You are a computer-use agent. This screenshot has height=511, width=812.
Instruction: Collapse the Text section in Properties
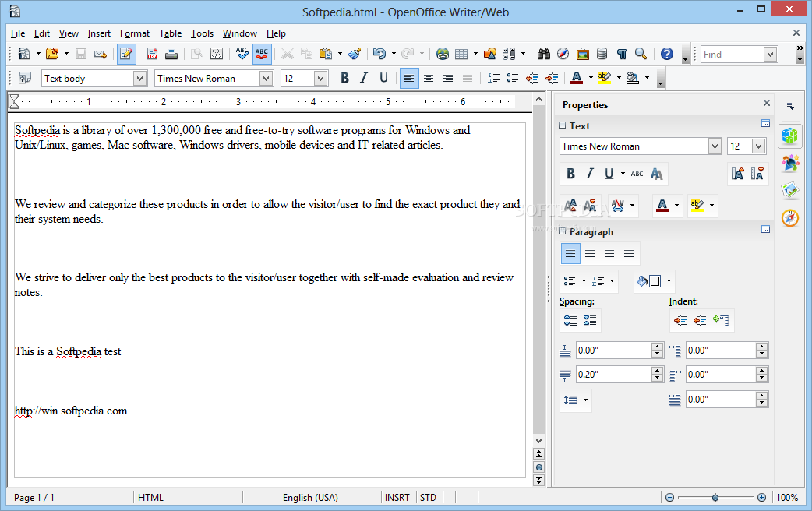click(x=562, y=125)
